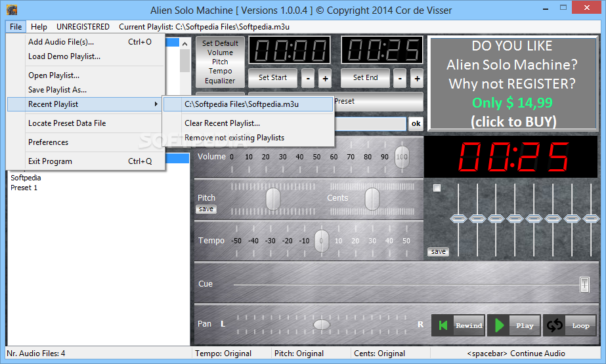This screenshot has width=606, height=364.
Task: Click the Loop arrows icon
Action: coord(555,325)
